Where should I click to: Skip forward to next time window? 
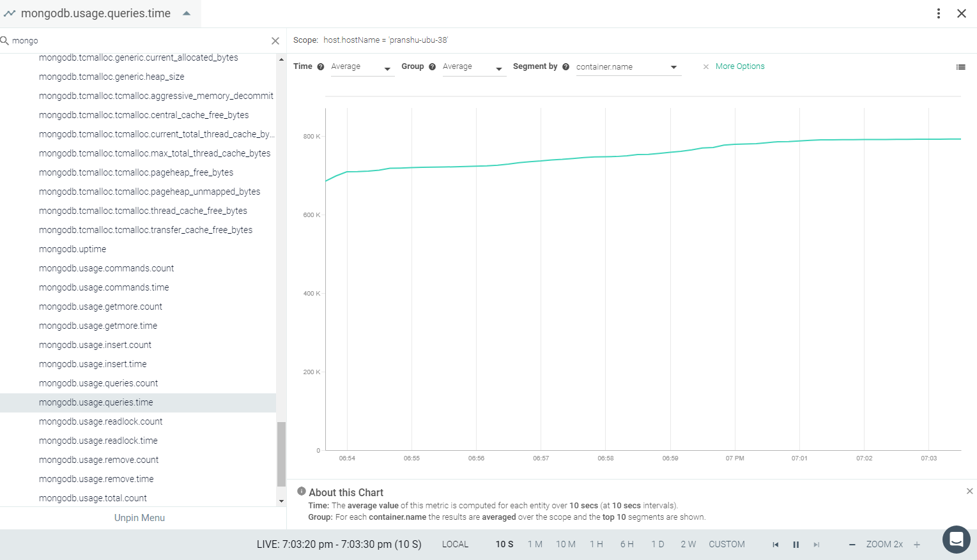click(817, 545)
